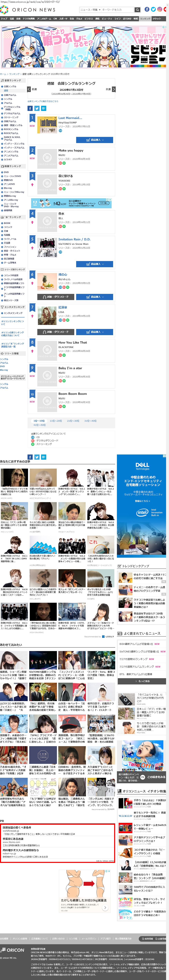
Task: Click DL icon under 夜に駆ける
Action: (60, 188)
